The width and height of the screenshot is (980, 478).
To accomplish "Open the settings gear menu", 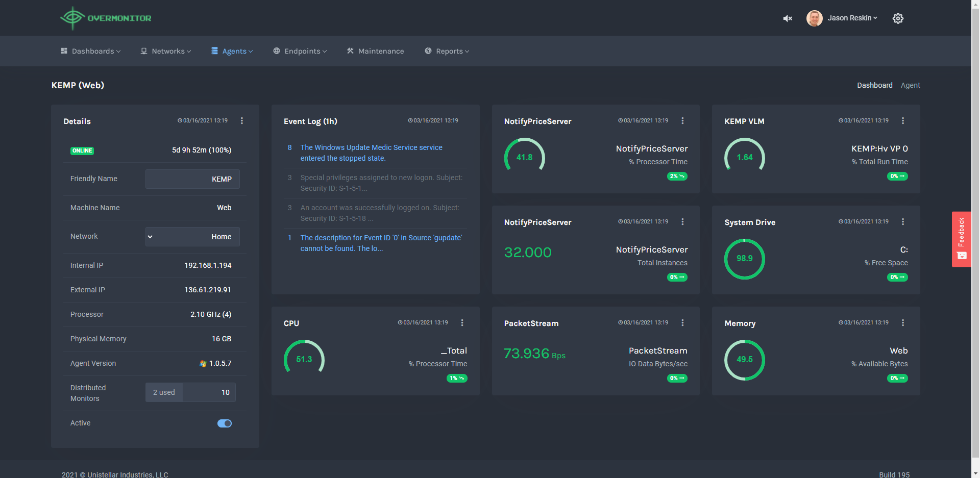I will coord(898,18).
